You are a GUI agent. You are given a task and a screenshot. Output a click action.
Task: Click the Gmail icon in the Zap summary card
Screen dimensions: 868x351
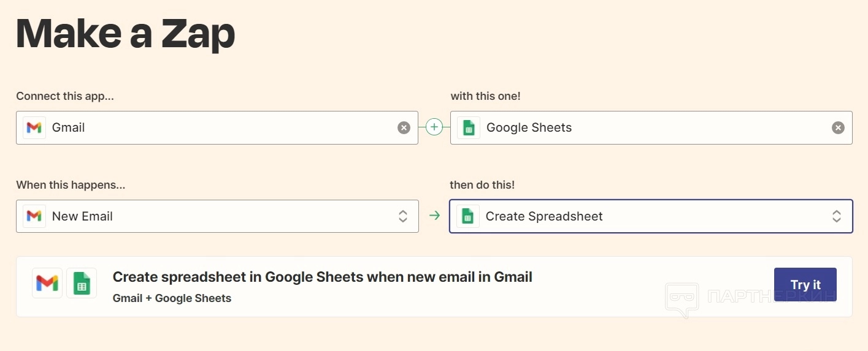[x=47, y=283]
